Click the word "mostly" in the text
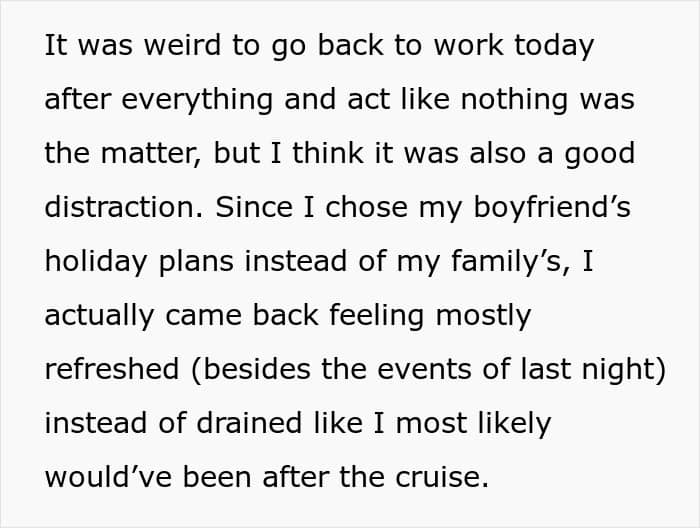 [480, 315]
